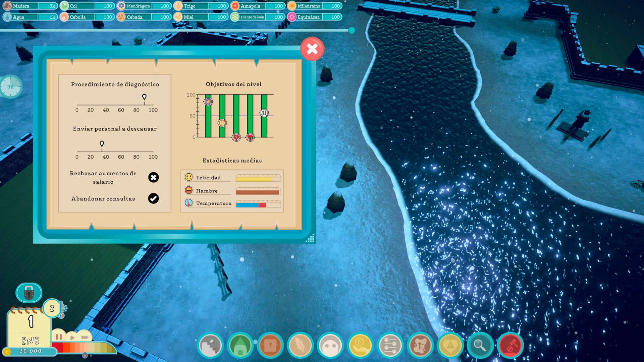Click the Enviar personal a descansar slider marker
This screenshot has width=644, height=362.
tap(102, 144)
